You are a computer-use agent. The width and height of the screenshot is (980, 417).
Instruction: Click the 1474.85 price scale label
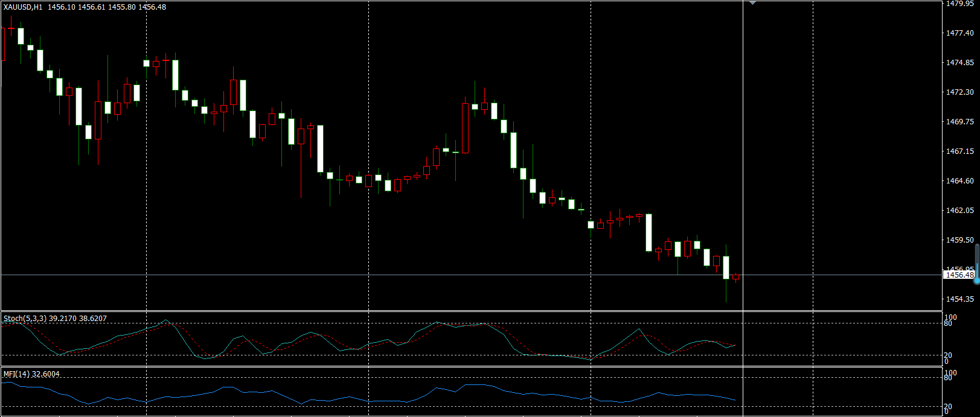959,63
